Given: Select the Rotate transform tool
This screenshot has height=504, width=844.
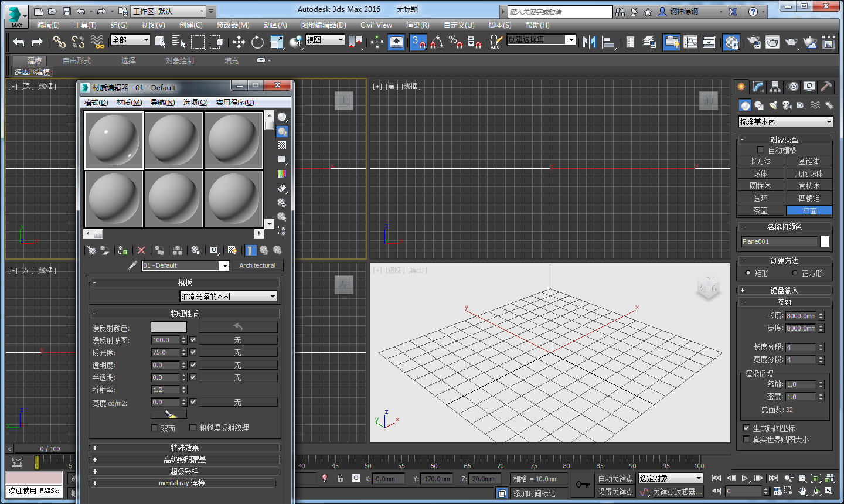Looking at the screenshot, I should (257, 42).
